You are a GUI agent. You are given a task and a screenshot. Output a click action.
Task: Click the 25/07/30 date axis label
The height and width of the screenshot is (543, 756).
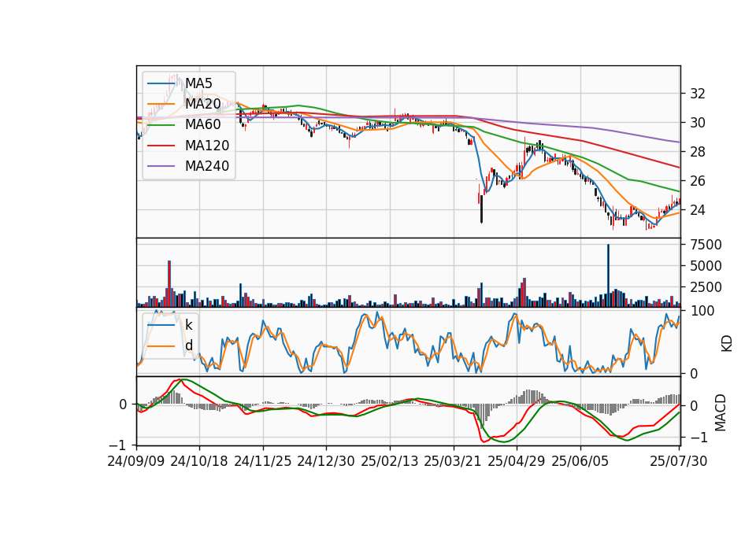coord(679,462)
